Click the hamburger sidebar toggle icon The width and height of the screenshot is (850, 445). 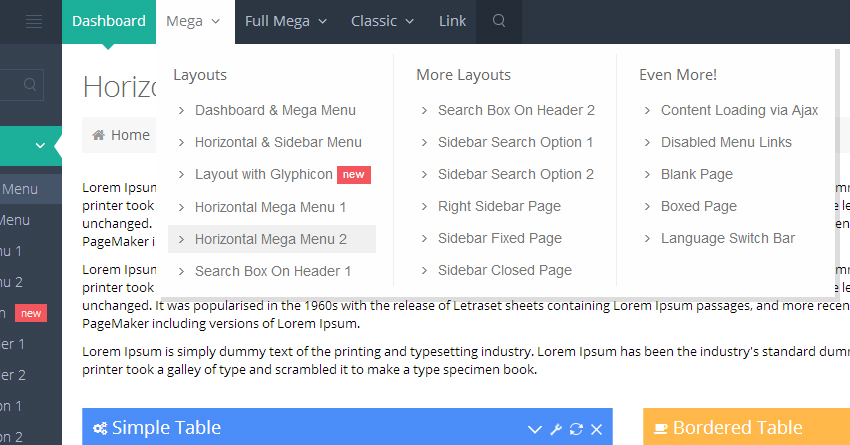coord(34,22)
